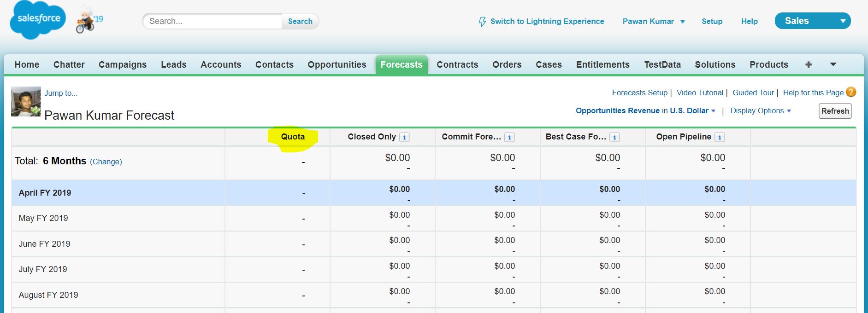The image size is (868, 313).
Task: Open the Accounts tab
Action: click(221, 64)
